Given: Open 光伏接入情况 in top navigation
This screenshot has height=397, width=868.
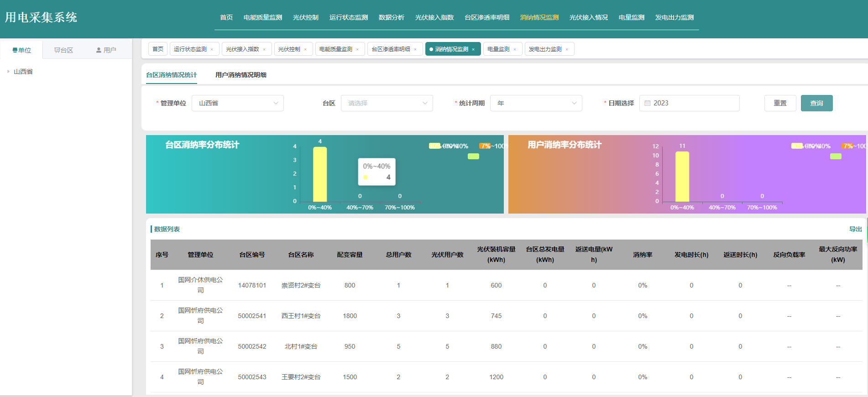Looking at the screenshot, I should pyautogui.click(x=589, y=17).
